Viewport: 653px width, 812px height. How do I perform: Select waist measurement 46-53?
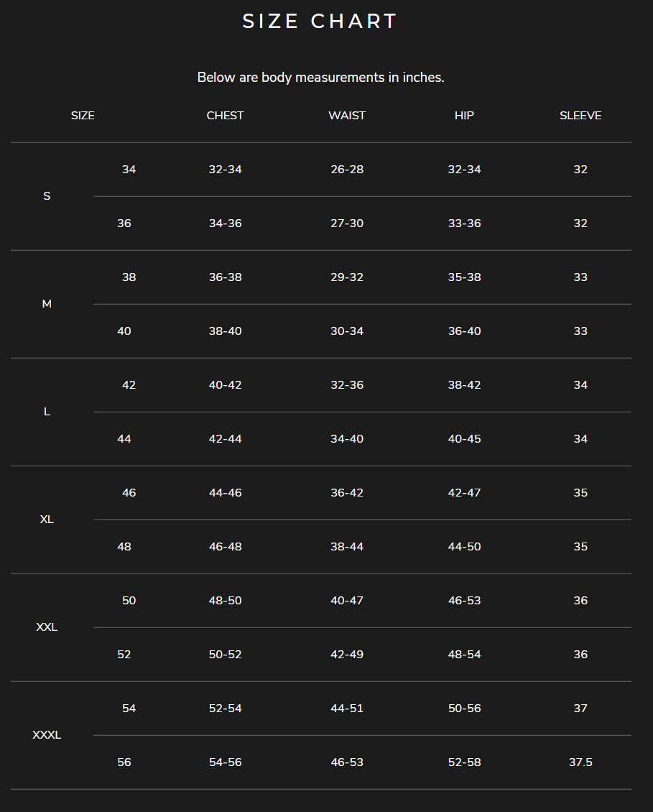pos(347,762)
